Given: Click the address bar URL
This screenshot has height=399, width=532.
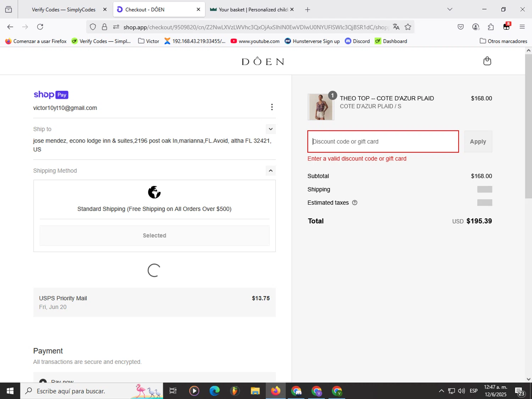Looking at the screenshot, I should (255, 27).
